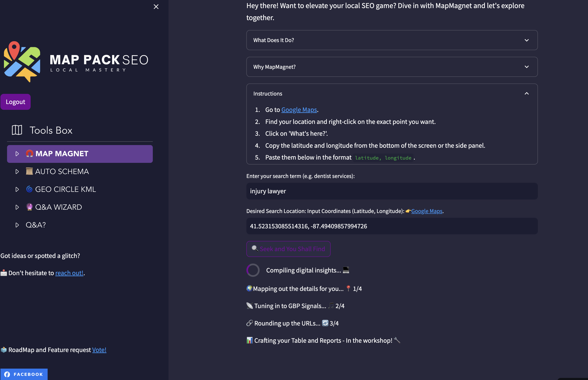Click the up chevron on Instructions

point(527,93)
